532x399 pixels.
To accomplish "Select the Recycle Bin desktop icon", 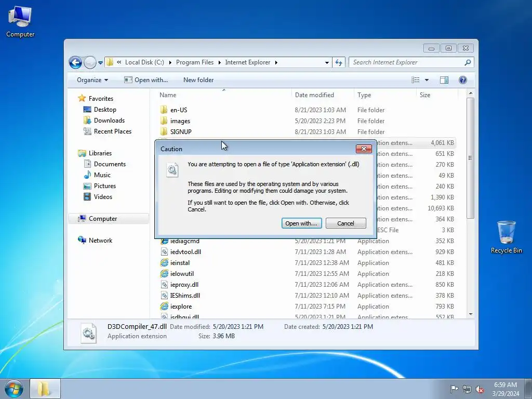I will click(x=506, y=237).
